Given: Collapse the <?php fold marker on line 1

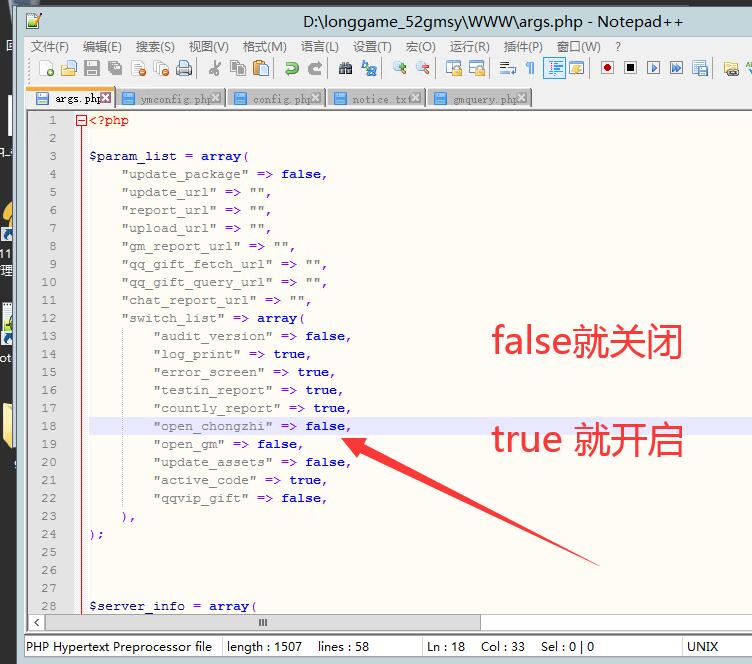Looking at the screenshot, I should pos(81,121).
